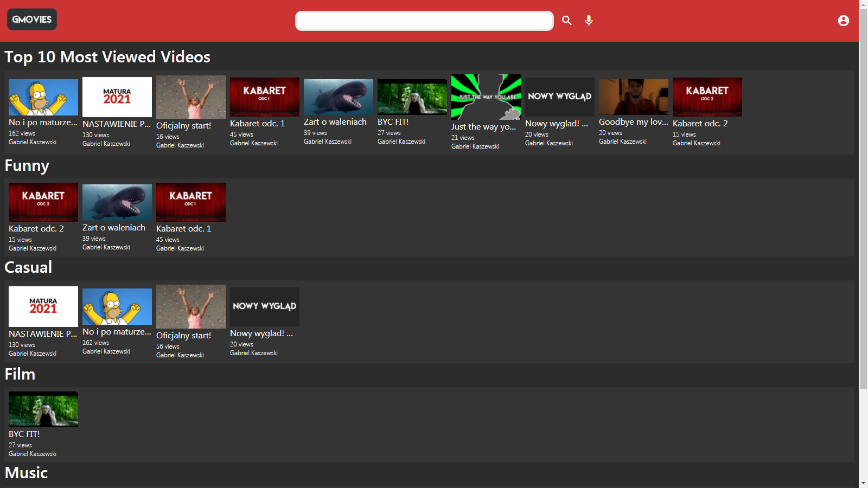Click 'Goodbye my lov...' title
This screenshot has width=868, height=488.
(x=634, y=122)
